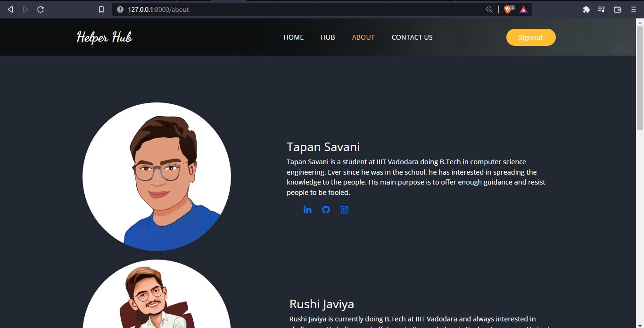Navigate to the HOME page
644x328 pixels.
pos(294,37)
